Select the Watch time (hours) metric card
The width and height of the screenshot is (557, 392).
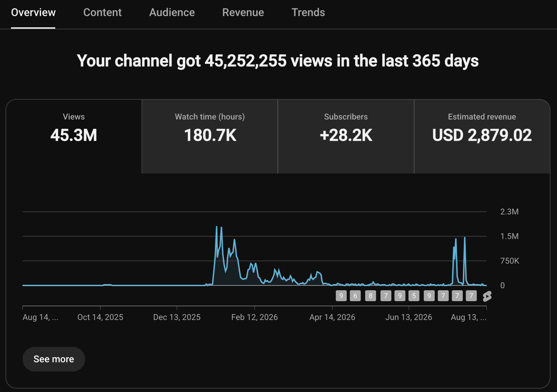pos(210,137)
